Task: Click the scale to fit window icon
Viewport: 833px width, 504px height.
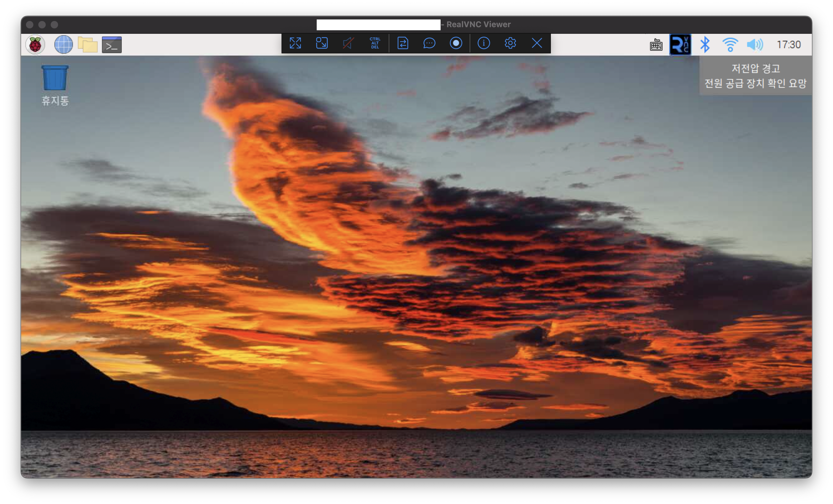Action: pos(322,43)
